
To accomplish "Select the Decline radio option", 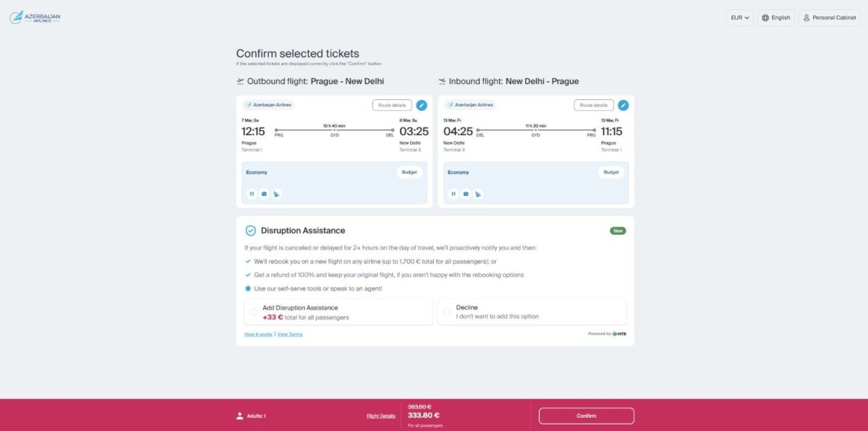I will point(447,312).
